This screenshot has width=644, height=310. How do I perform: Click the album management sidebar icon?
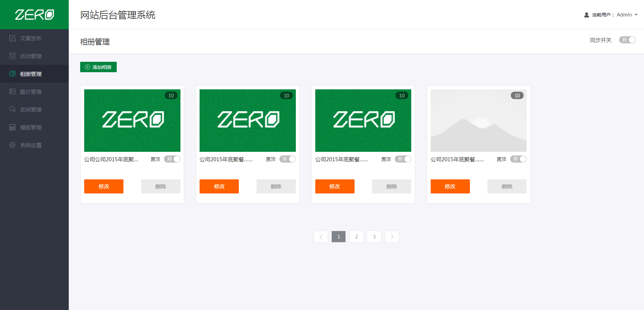coord(12,74)
